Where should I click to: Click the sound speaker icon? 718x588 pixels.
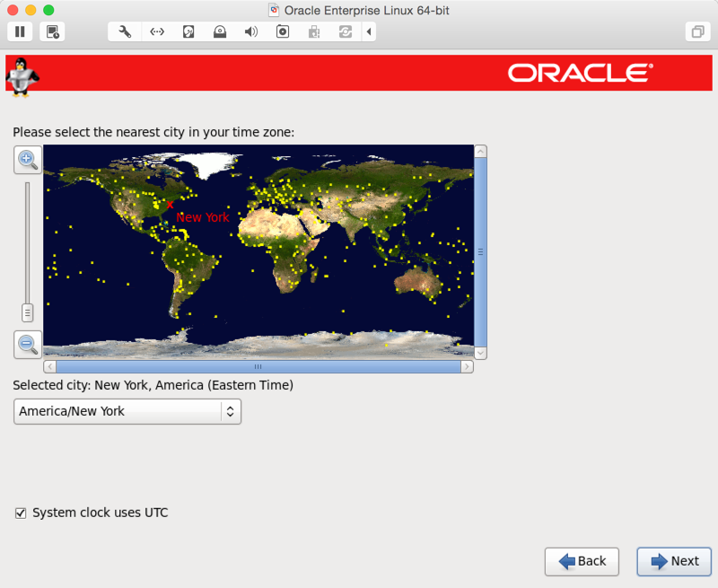(x=251, y=31)
